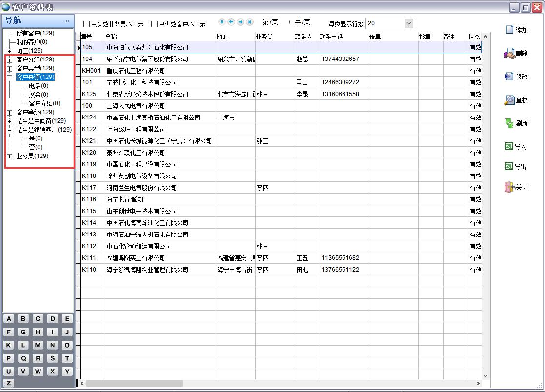545x392 pixels.
Task: Click the Export (导出) Excel icon
Action: [x=509, y=167]
